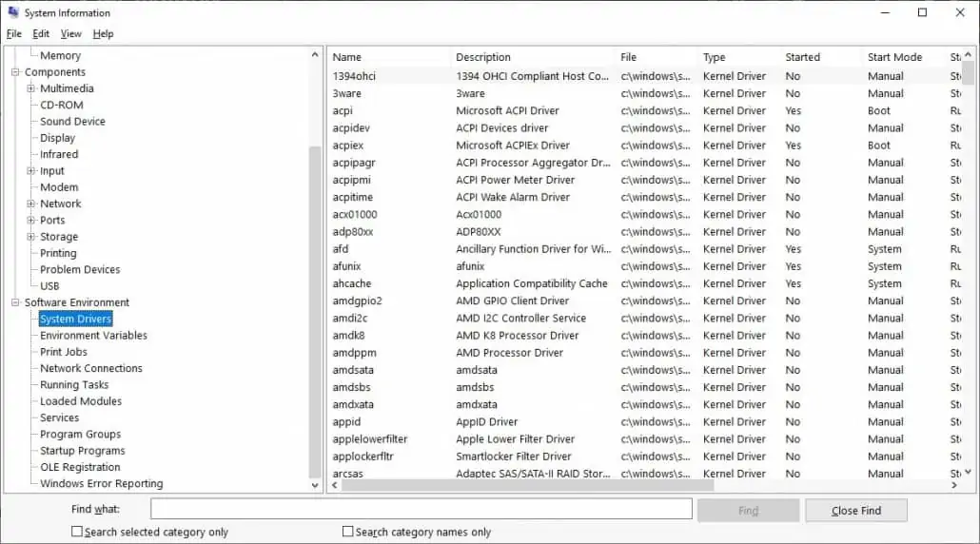Open the View menu
This screenshot has height=544, width=980.
70,33
